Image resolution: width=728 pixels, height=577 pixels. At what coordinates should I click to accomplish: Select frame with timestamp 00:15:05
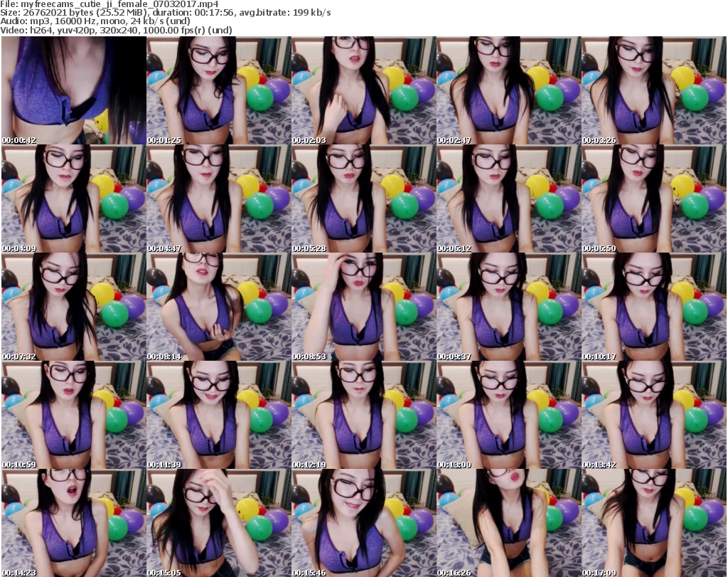[x=219, y=523]
